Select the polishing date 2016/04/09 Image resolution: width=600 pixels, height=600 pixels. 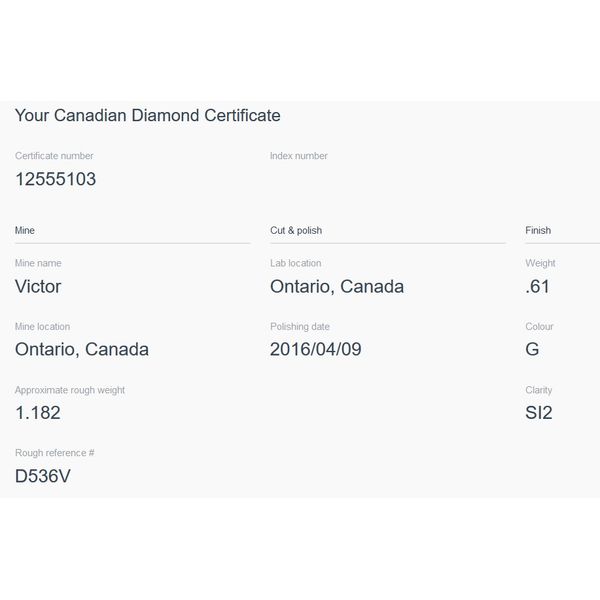315,349
